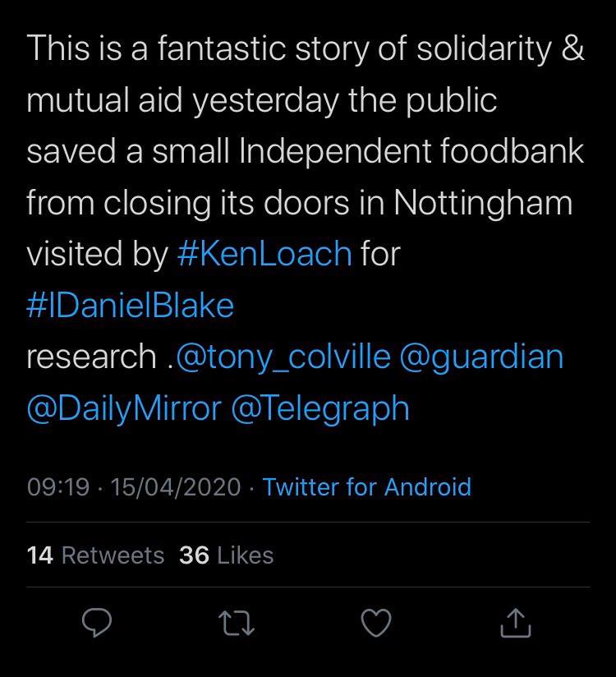Click the Twitter for Android source link
Screen dimensions: 616x677
coord(367,487)
